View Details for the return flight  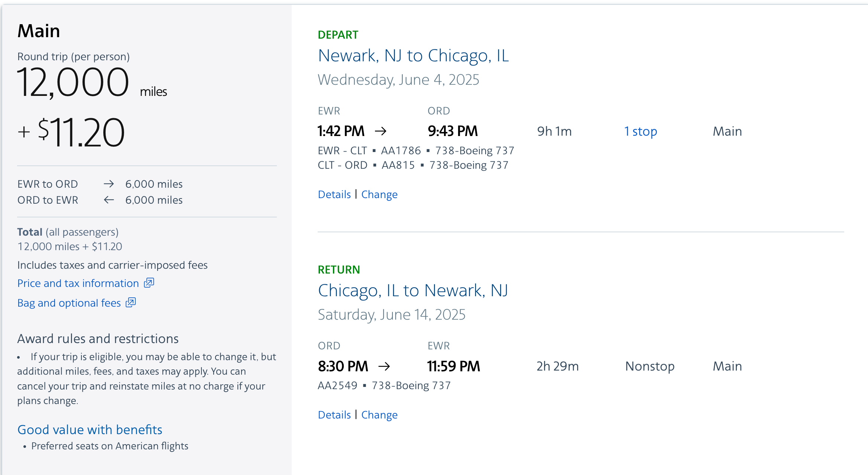pos(334,414)
